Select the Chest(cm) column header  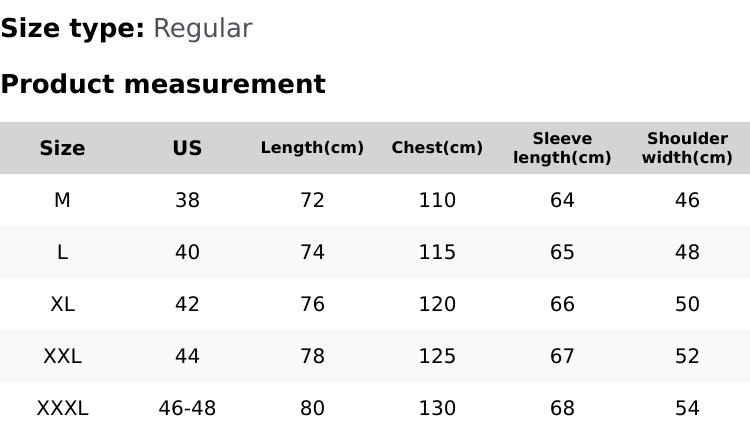(437, 148)
